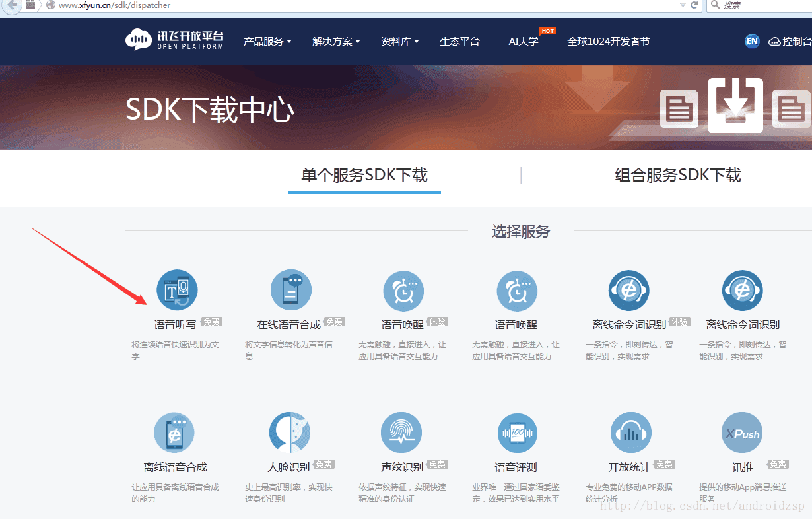The image size is (812, 519).
Task: Click the 开放统计 title text
Action: click(x=629, y=467)
